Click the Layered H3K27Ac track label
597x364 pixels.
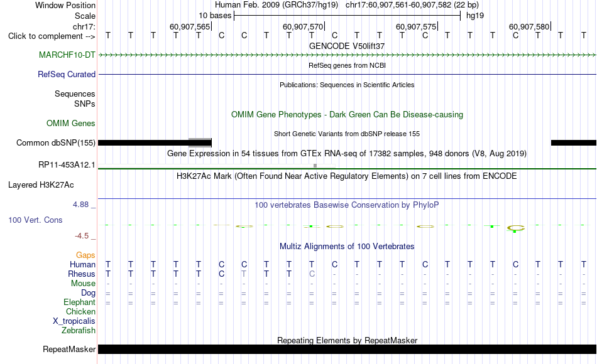[x=41, y=185]
